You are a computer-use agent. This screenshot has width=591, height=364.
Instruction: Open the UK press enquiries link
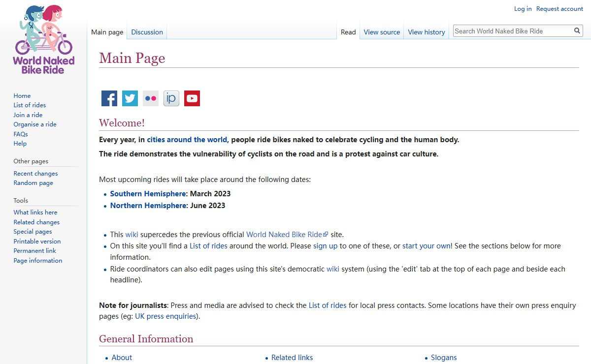166,316
